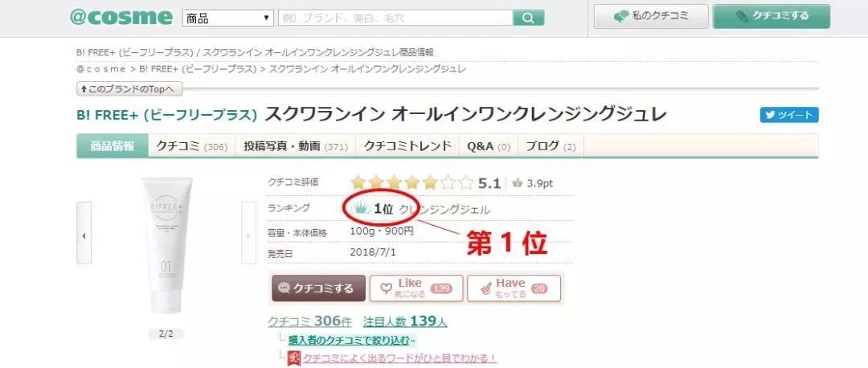Click the B! FREE+ brand name heading
Image resolution: width=868 pixels, height=368 pixels.
pos(166,115)
